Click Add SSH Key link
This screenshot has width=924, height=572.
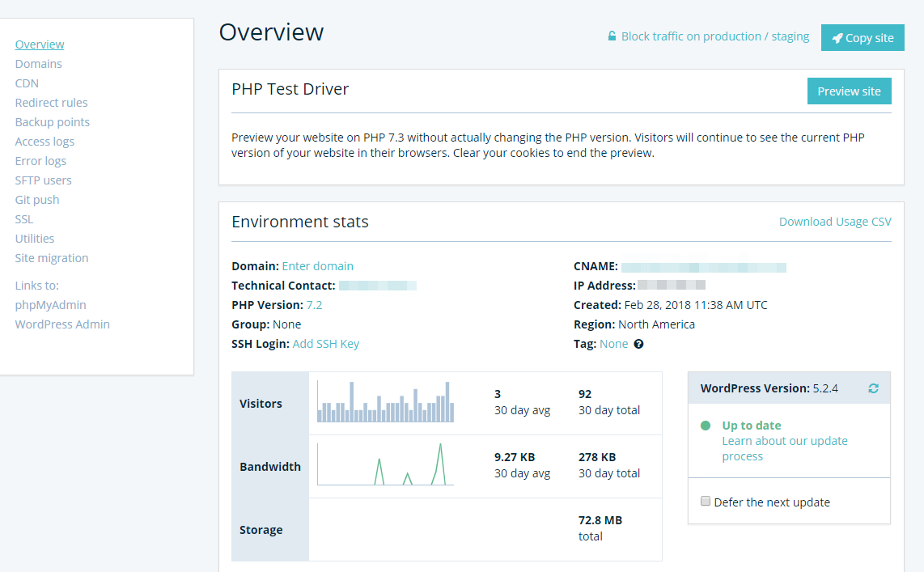(326, 344)
